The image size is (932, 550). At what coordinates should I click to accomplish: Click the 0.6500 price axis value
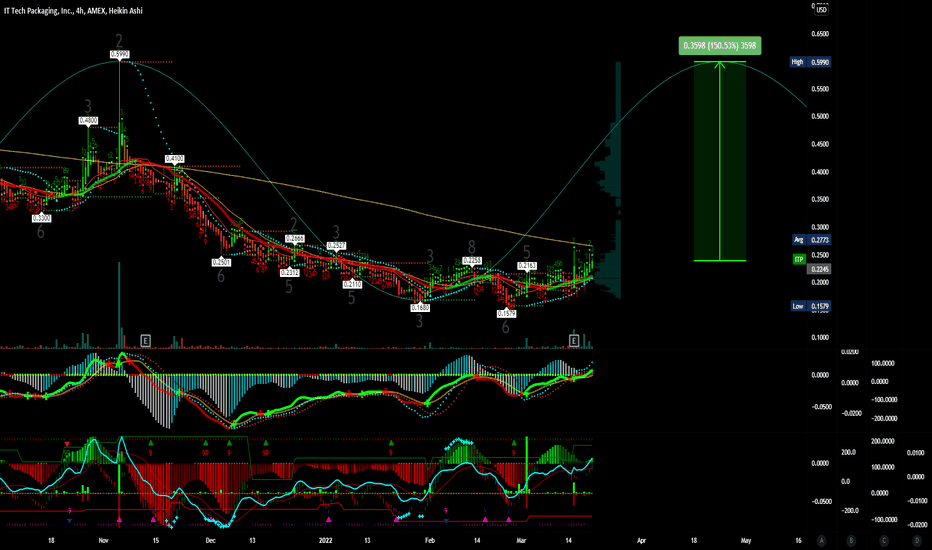click(820, 34)
